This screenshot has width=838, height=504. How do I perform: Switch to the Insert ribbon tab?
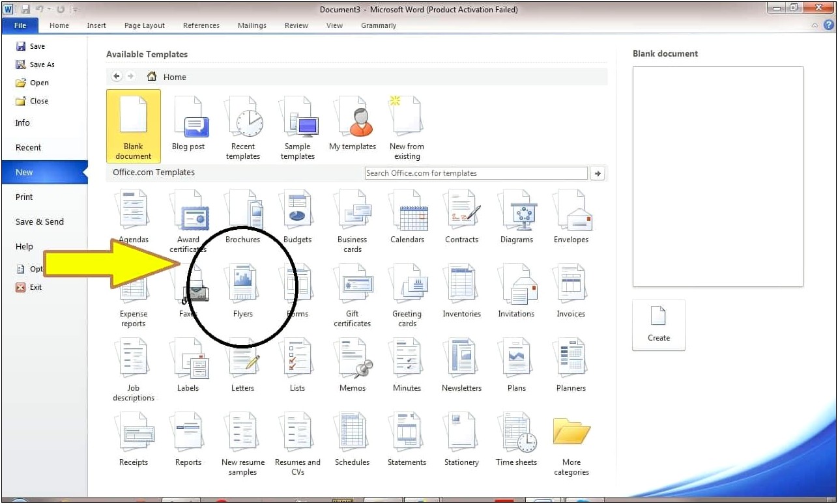(96, 25)
